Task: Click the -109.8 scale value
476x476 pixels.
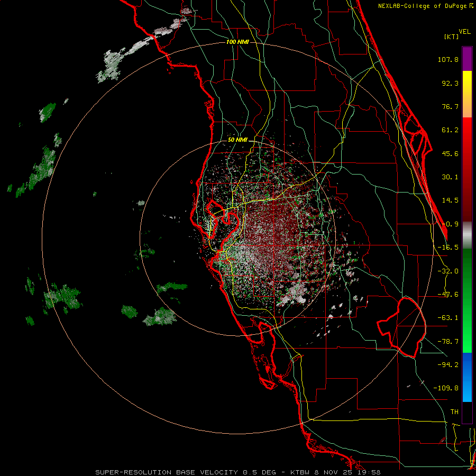Action: 446,388
